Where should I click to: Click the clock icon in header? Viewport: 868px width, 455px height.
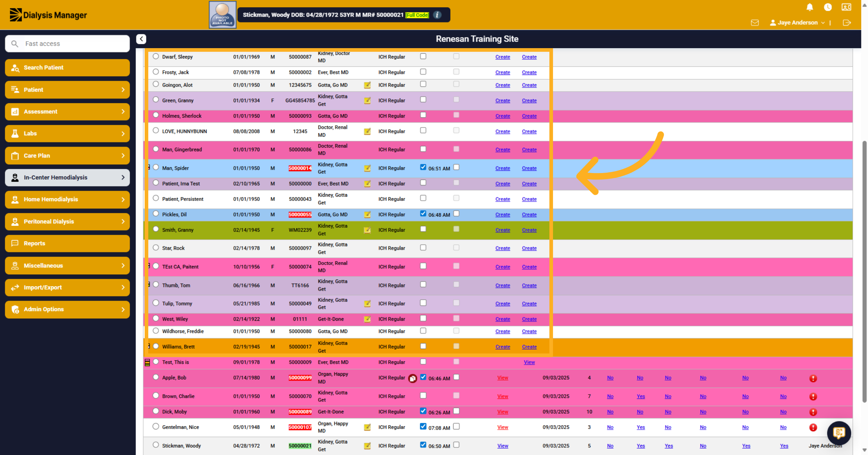point(827,7)
